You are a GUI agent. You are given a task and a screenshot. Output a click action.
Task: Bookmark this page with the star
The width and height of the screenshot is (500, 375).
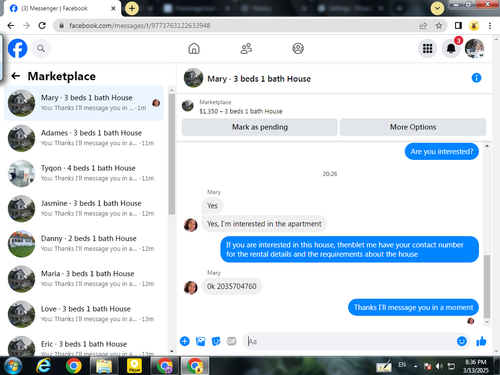tap(439, 26)
